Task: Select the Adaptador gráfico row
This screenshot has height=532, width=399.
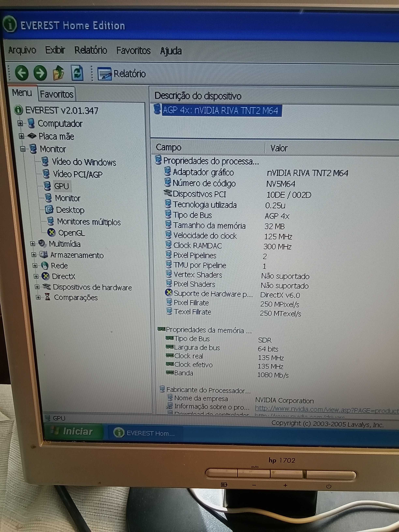Action: point(256,172)
